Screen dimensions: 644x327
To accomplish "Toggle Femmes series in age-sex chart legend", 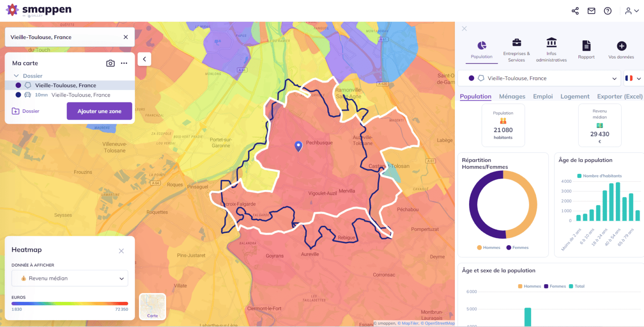I will tap(555, 286).
